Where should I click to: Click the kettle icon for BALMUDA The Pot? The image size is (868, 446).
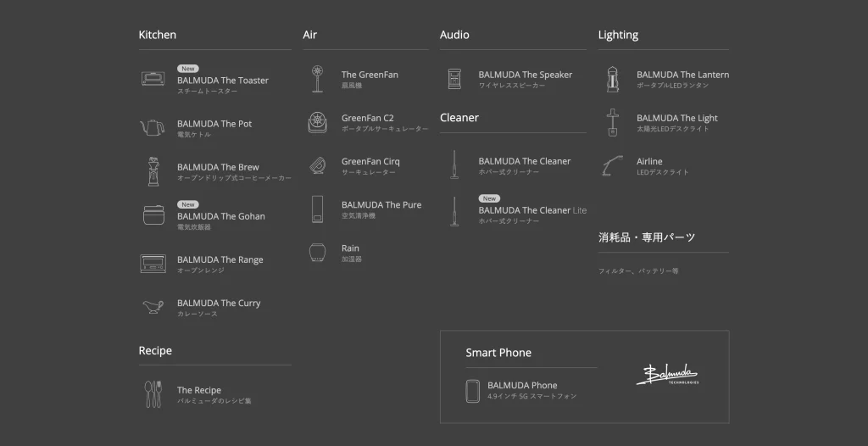point(152,127)
